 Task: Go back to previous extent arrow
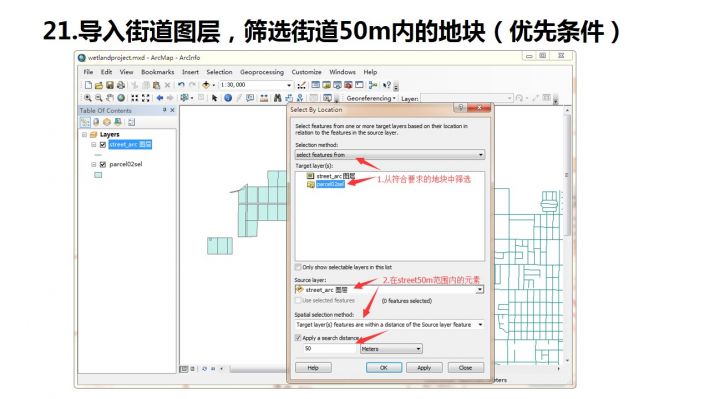point(159,98)
